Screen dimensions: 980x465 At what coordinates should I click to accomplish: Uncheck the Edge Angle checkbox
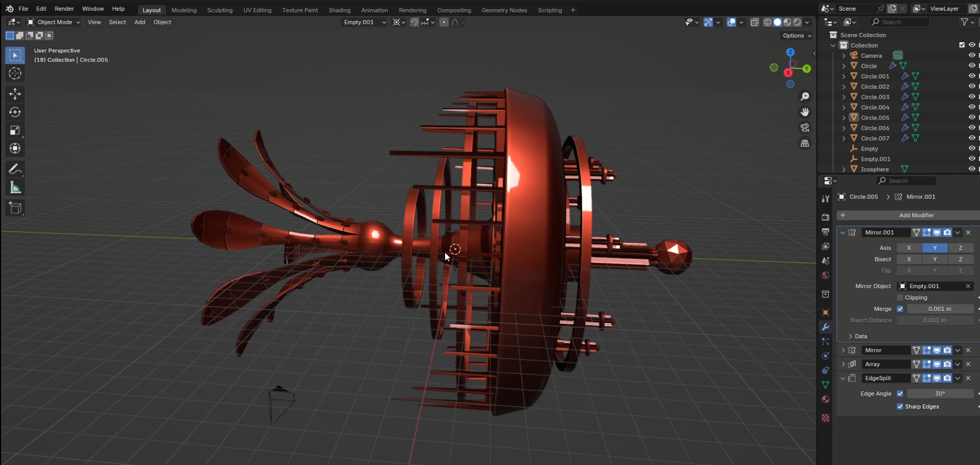[900, 394]
